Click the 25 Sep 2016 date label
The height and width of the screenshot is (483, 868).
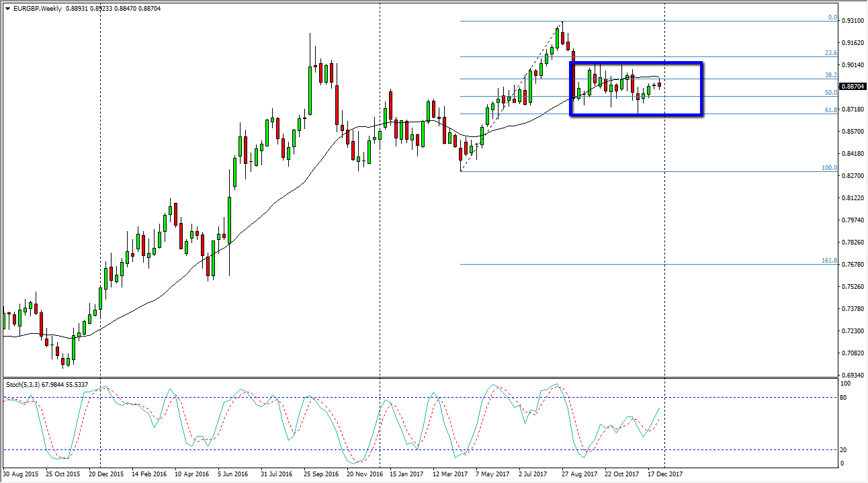[x=322, y=474]
